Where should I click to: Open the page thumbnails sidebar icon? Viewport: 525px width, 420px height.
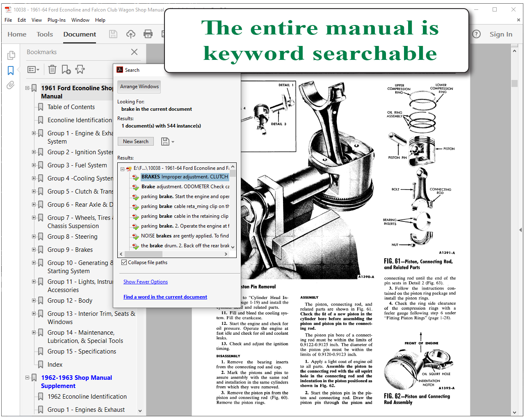coord(11,55)
